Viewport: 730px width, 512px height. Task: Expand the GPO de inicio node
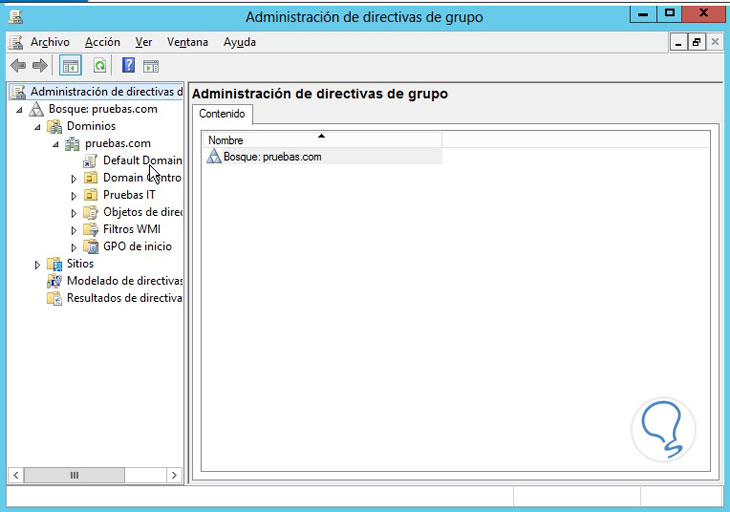[x=74, y=248]
